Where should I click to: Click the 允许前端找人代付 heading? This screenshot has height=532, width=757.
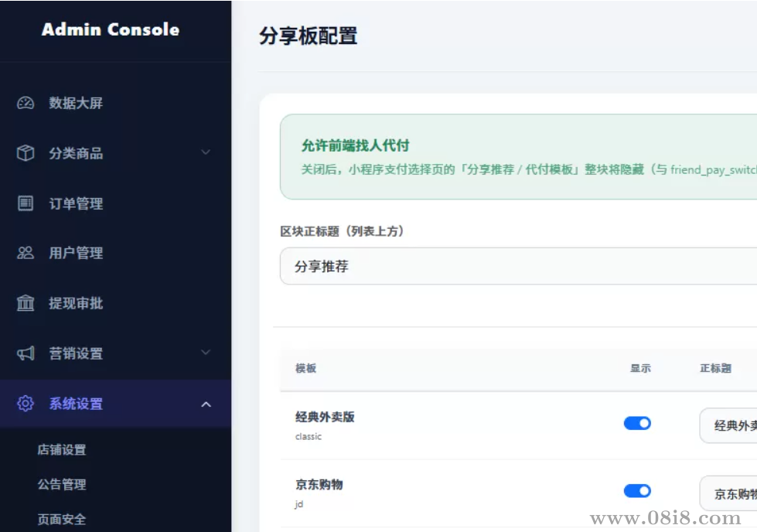[356, 145]
